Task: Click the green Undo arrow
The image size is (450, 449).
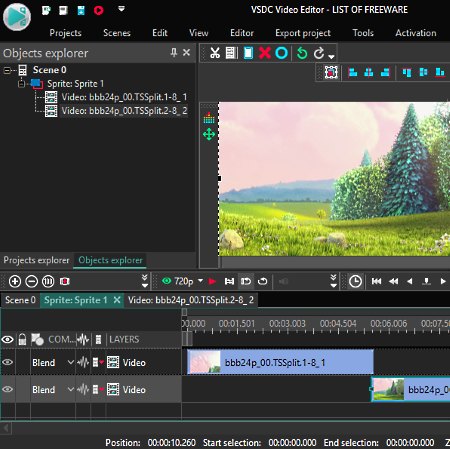Action: [x=302, y=53]
